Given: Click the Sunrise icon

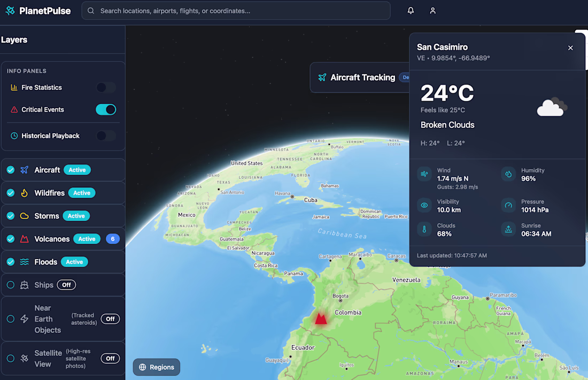Looking at the screenshot, I should (x=508, y=230).
